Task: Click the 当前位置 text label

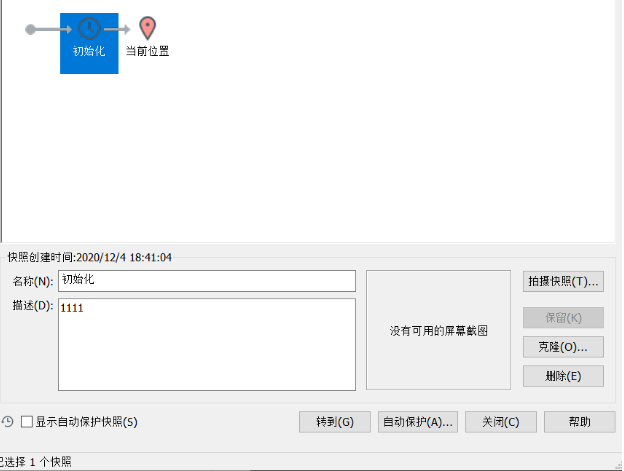Action: 147,51
